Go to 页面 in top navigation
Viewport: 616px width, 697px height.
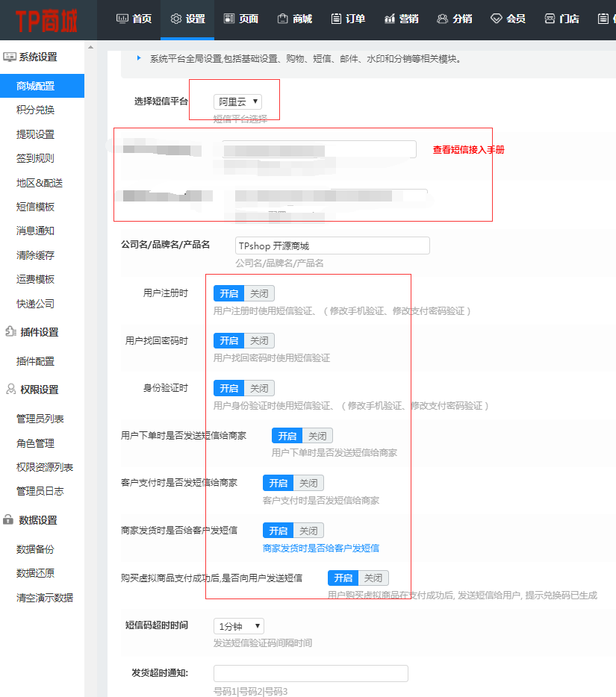(x=240, y=19)
